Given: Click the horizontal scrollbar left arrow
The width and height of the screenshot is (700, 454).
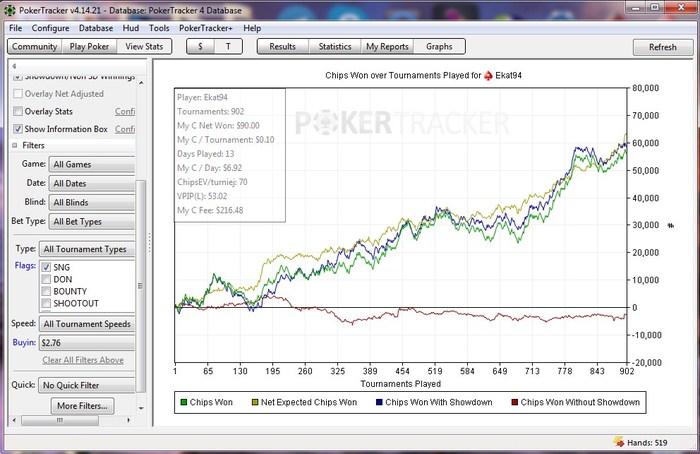Looking at the screenshot, I should point(14,420).
